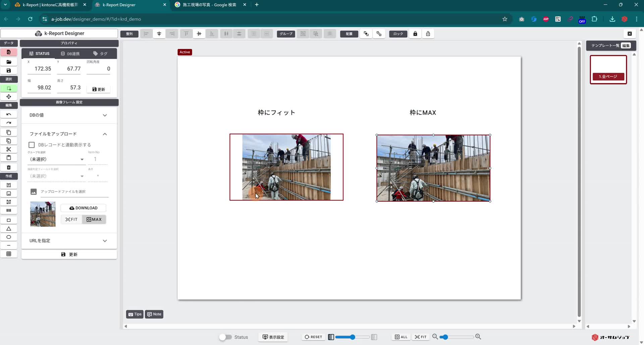Image resolution: width=644 pixels, height=345 pixels.
Task: Select the Cut (scissors) tool in the sidebar
Action: pyautogui.click(x=8, y=149)
